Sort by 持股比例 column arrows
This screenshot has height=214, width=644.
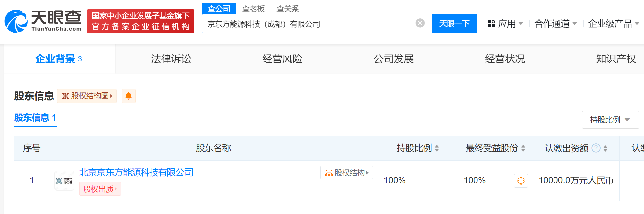[x=437, y=148]
